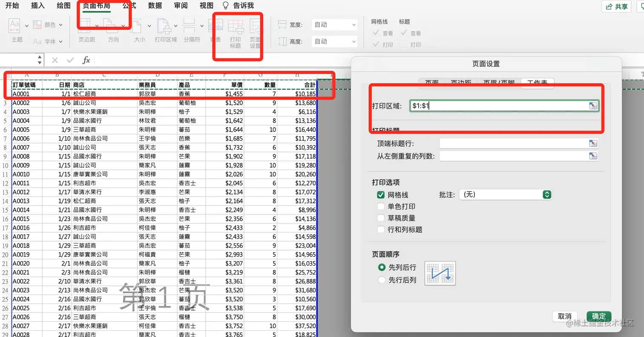Enable the 草稿质量 checkbox
Screen dimensions: 644x337
[381, 218]
